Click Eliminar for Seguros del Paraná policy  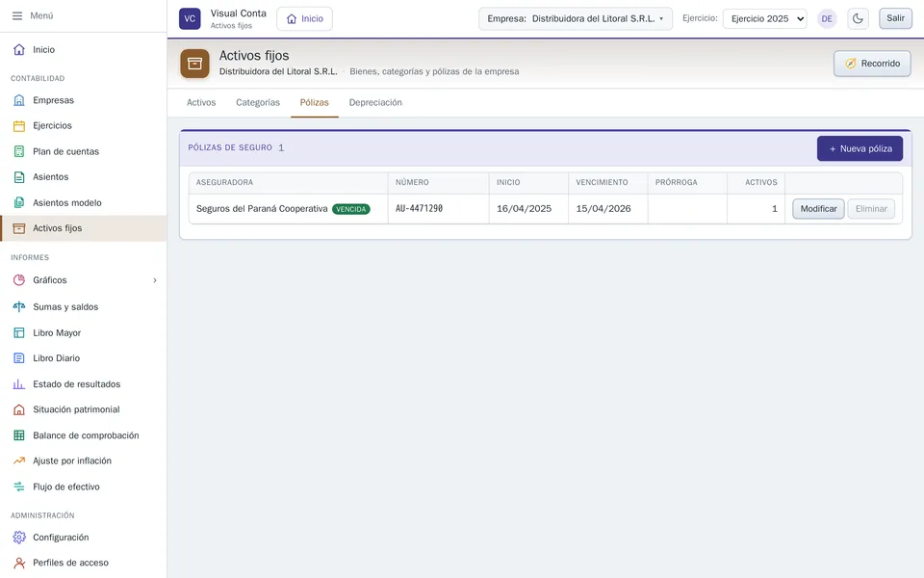click(x=871, y=209)
